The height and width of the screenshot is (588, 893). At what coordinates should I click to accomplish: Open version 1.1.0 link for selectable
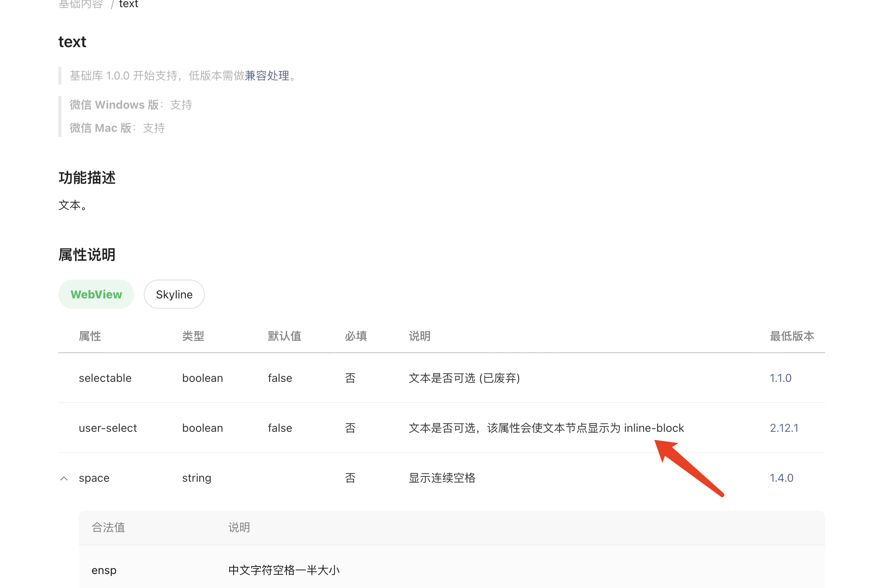[780, 378]
